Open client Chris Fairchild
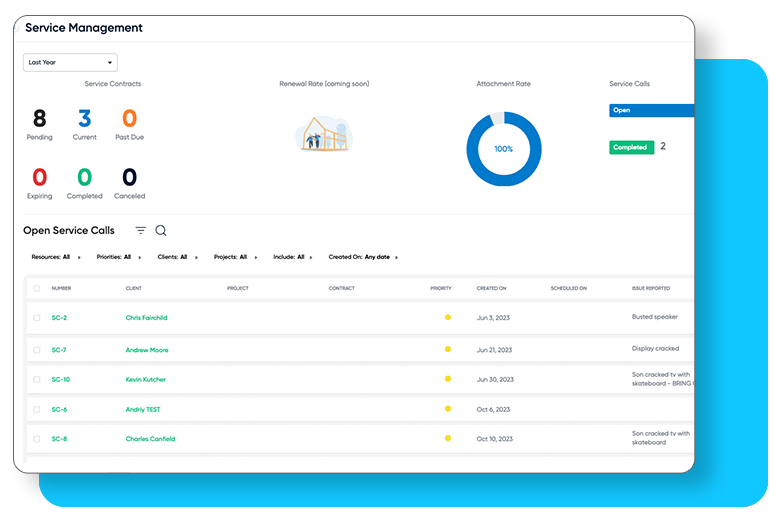 146,317
